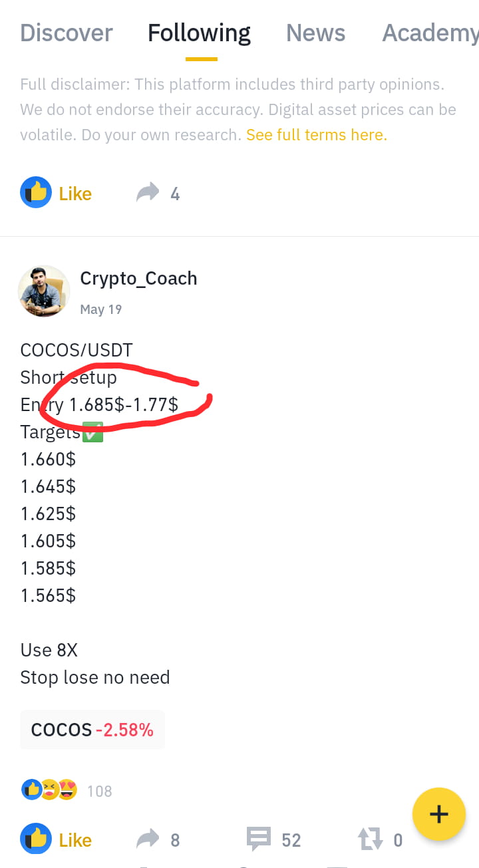Screen dimensions: 479x868
Task: Click the share arrow icon showing 8
Action: point(148,839)
